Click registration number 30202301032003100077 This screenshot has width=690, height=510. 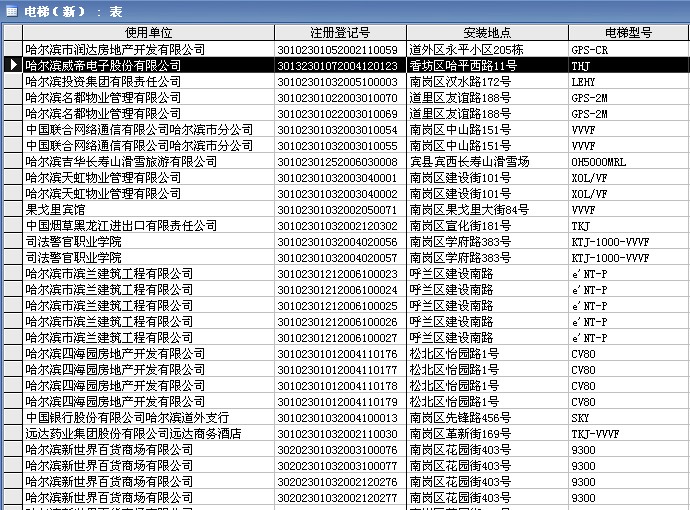(x=340, y=465)
